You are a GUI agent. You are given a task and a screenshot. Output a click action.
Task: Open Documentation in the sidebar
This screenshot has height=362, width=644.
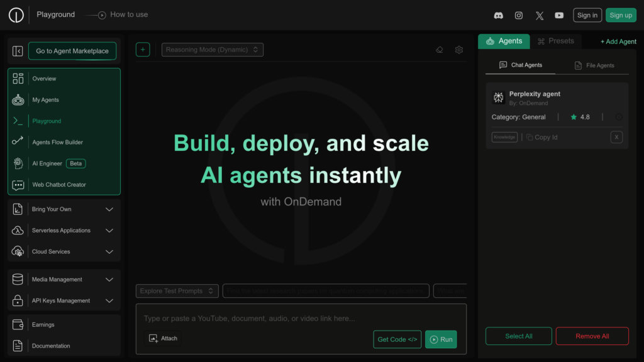(x=64, y=346)
